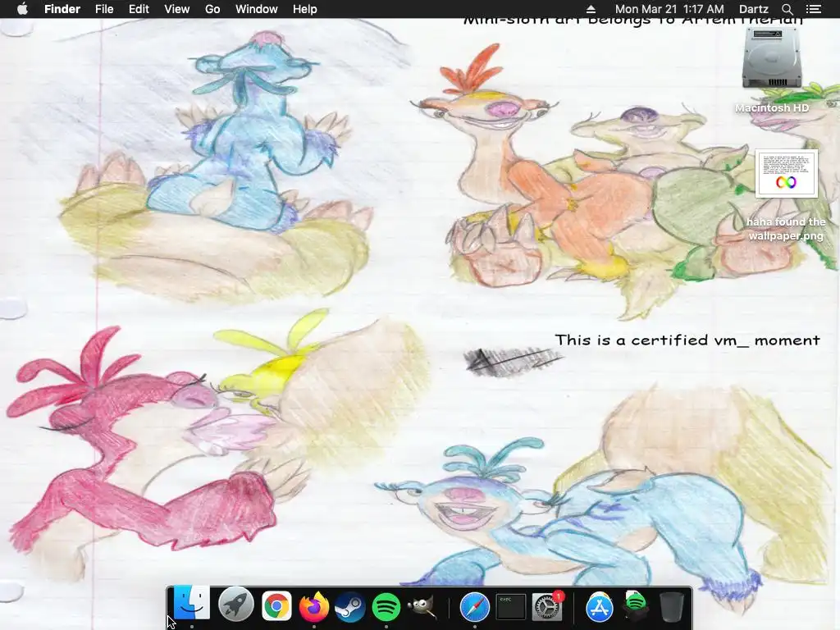
Task: Launch Launchpad rocket icon in dock
Action: pos(236,605)
